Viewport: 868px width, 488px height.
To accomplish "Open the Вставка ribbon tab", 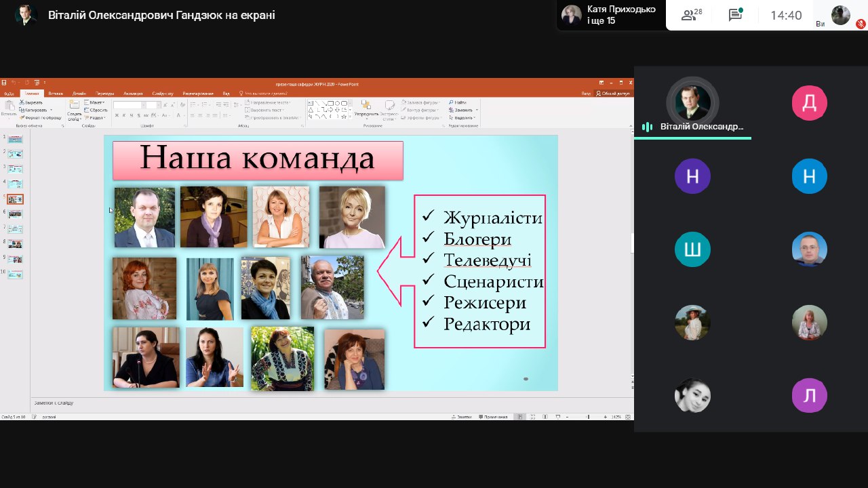I will tap(56, 94).
